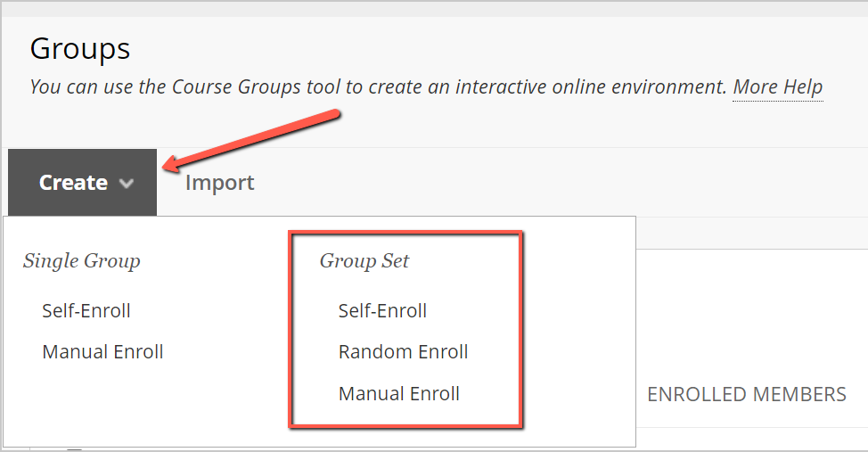Click the Group Set section heading
Viewport: 868px width, 452px height.
pyautogui.click(x=364, y=261)
